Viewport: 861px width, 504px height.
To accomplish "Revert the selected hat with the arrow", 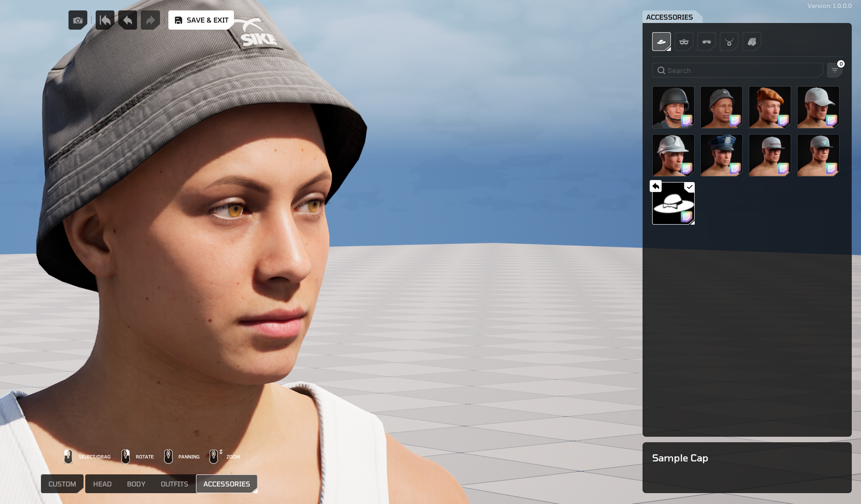I will click(x=656, y=186).
